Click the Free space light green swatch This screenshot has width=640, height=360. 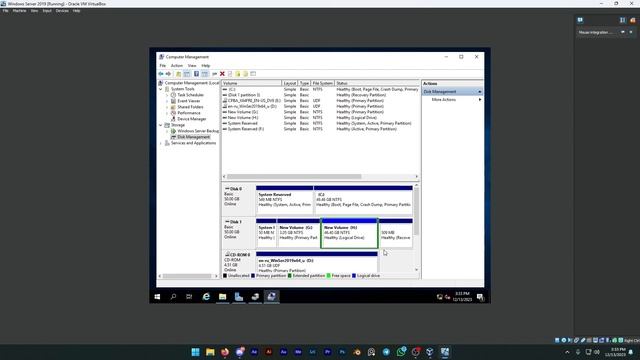329,276
